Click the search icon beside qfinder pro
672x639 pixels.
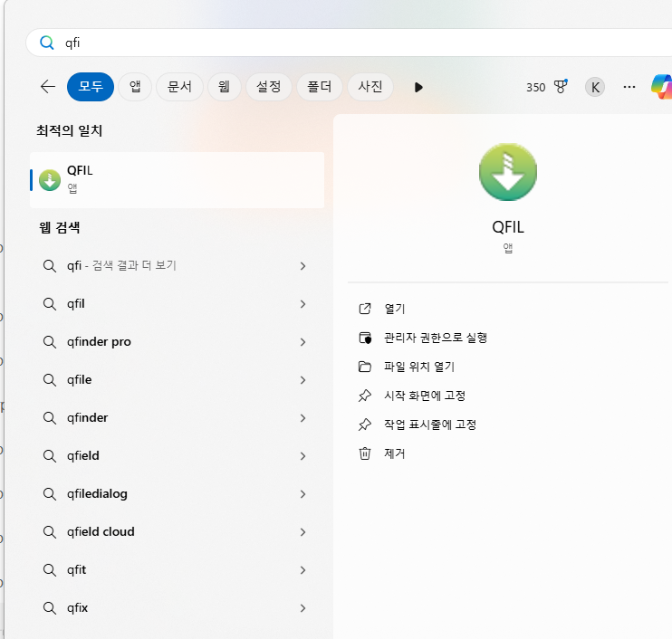tap(50, 342)
